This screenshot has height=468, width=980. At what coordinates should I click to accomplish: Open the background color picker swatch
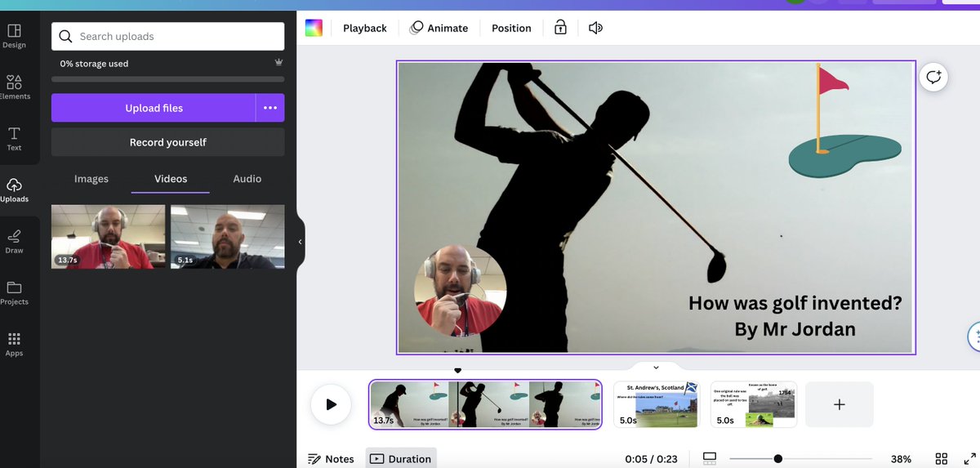(314, 28)
